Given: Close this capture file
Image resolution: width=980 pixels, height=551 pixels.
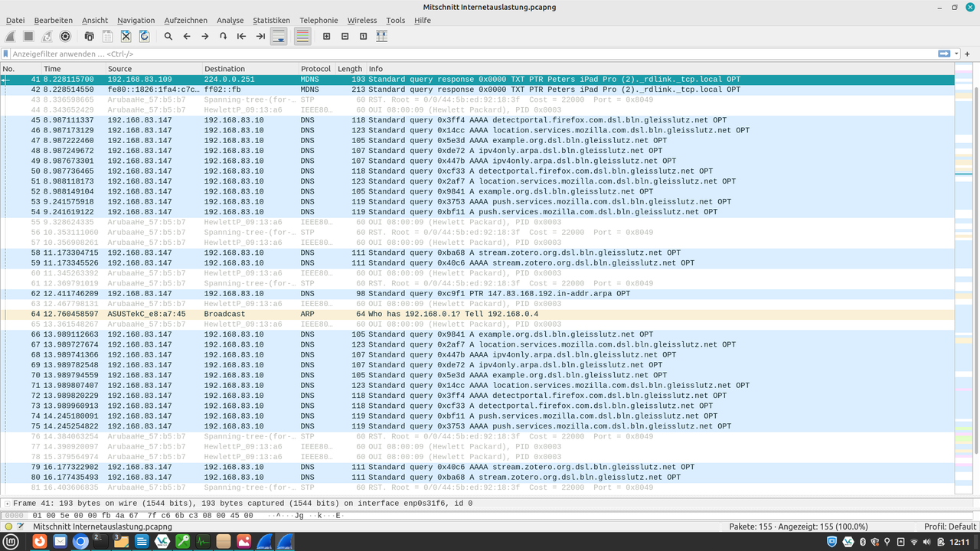Looking at the screenshot, I should coord(126,36).
